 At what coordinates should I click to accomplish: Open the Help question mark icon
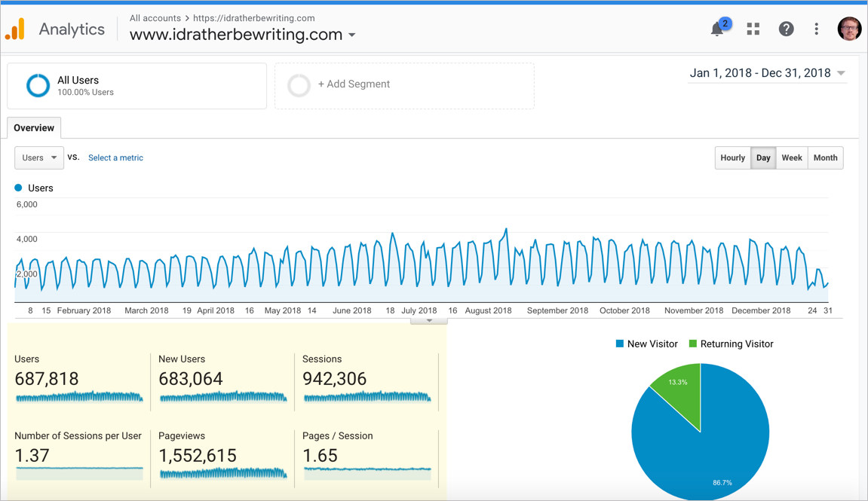pyautogui.click(x=786, y=29)
